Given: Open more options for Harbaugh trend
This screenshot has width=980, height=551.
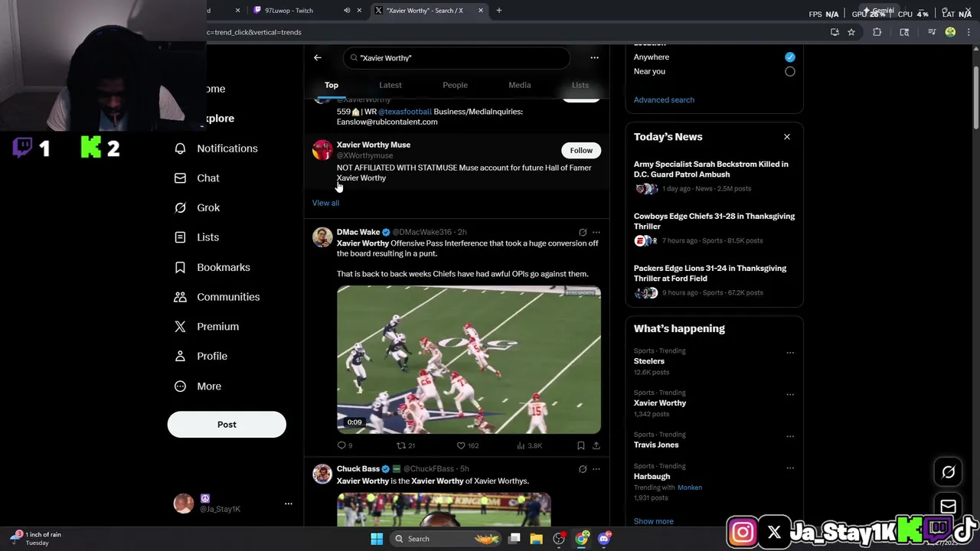Looking at the screenshot, I should pyautogui.click(x=790, y=468).
